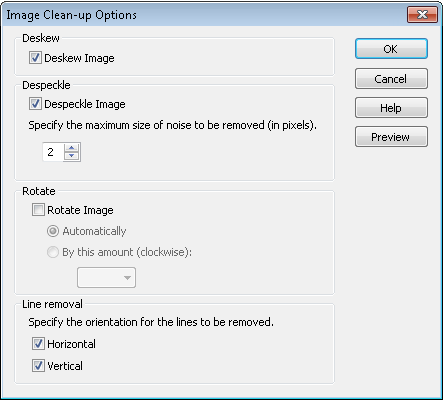Increase noise size with spinner up arrow
Image resolution: width=443 pixels, height=400 pixels.
tap(72, 147)
